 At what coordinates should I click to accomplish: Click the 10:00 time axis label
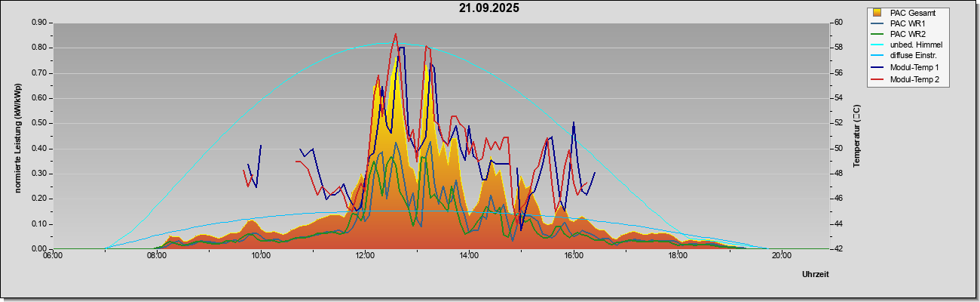[x=261, y=256]
